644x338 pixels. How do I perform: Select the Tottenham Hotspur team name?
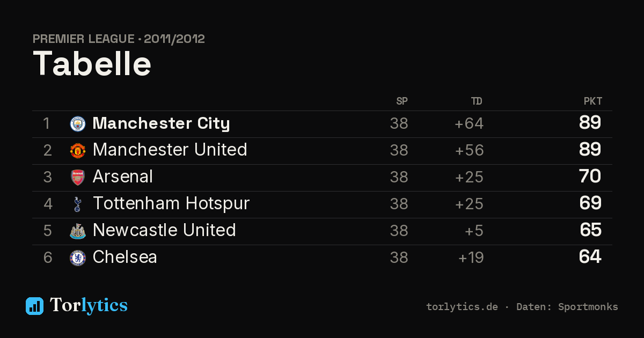(x=171, y=203)
